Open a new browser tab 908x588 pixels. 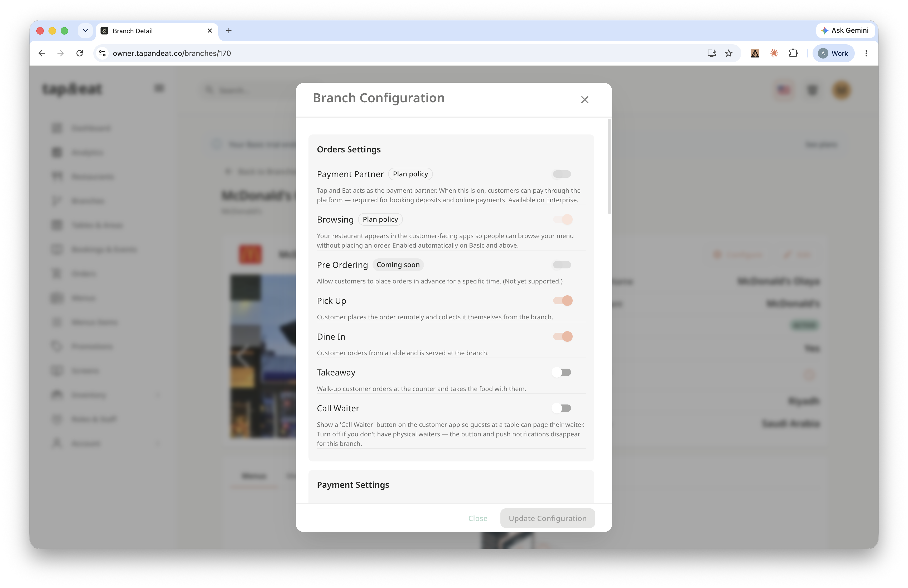pyautogui.click(x=229, y=31)
